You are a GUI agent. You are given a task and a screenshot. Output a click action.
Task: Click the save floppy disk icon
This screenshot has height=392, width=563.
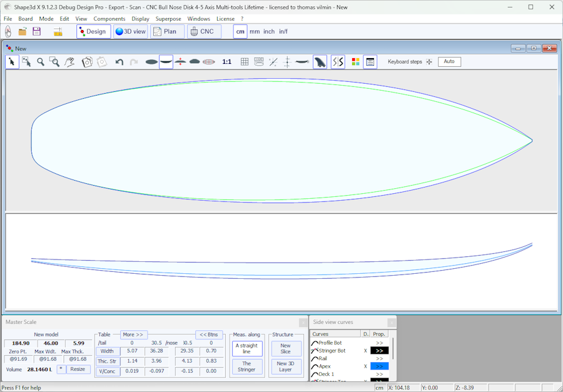[x=37, y=31]
